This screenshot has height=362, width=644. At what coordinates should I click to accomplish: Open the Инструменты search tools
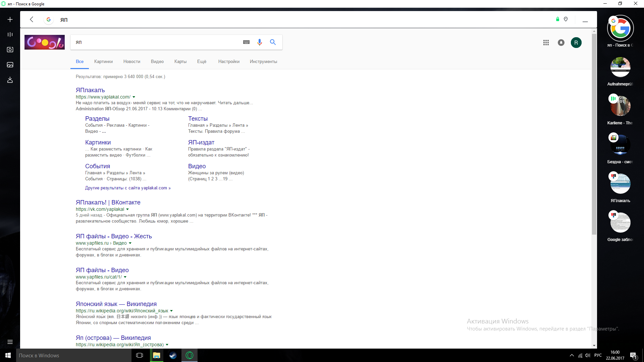[263, 62]
